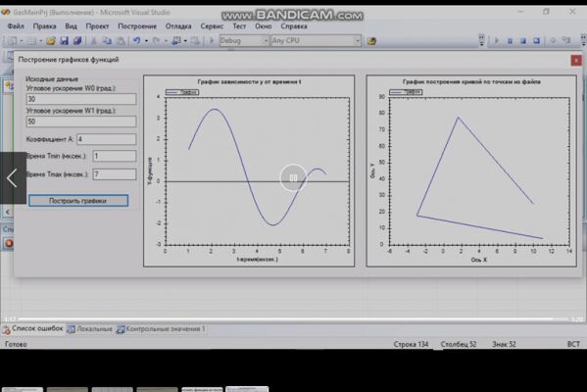Open the Сервис menu

pos(212,26)
